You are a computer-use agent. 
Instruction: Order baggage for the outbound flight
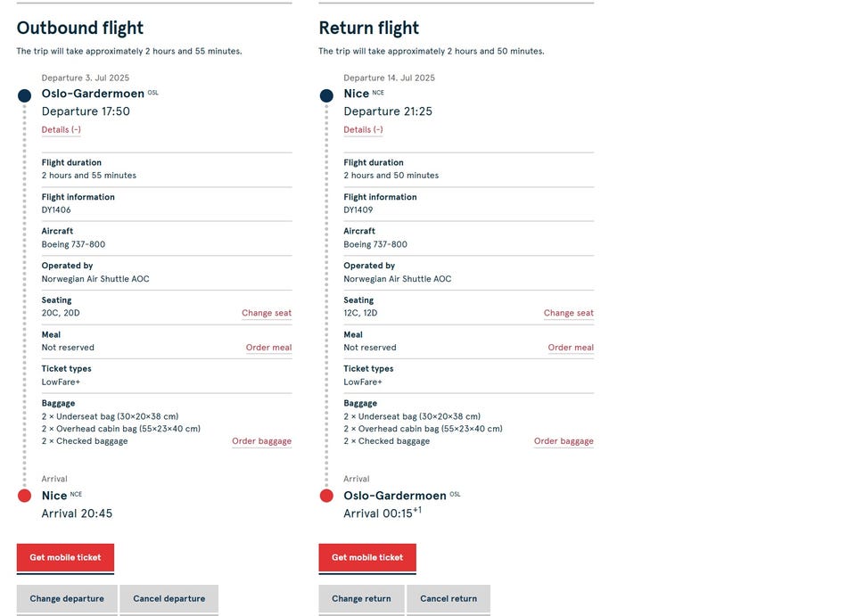[x=261, y=441]
